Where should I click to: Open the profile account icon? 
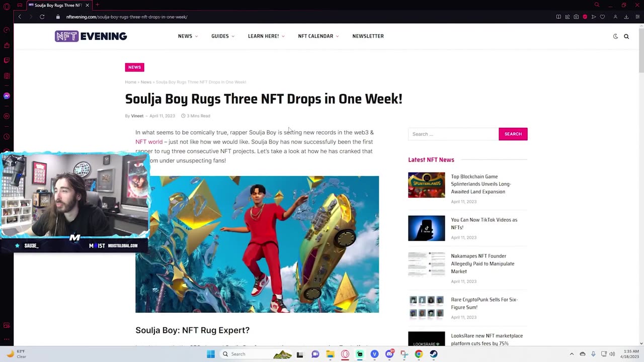tap(615, 17)
